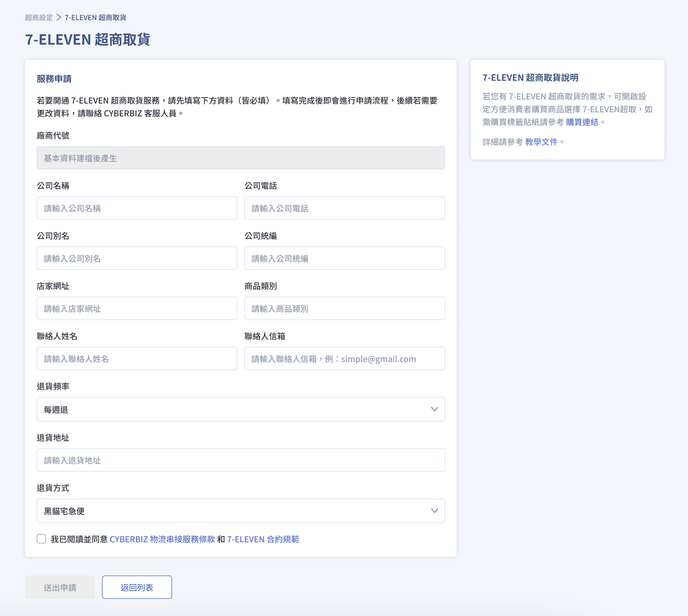Click the 超商設定 breadcrumb link
688x616 pixels.
[39, 18]
